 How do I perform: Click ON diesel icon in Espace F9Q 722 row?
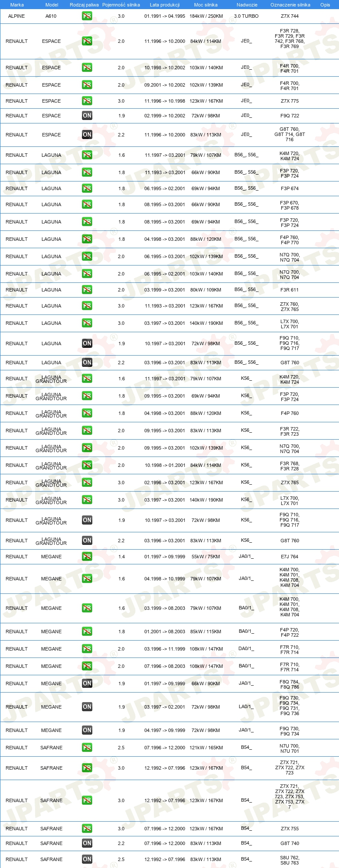click(x=87, y=116)
